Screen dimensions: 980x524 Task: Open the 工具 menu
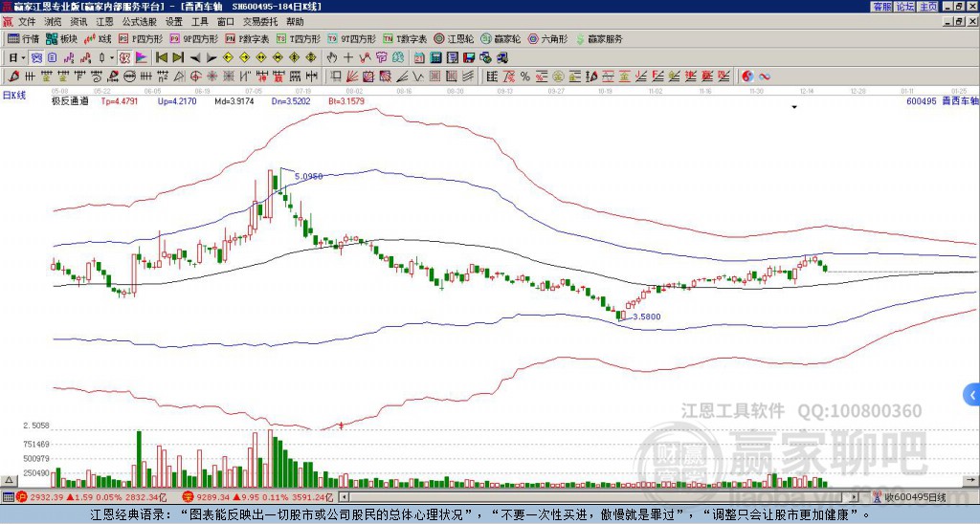coord(199,22)
